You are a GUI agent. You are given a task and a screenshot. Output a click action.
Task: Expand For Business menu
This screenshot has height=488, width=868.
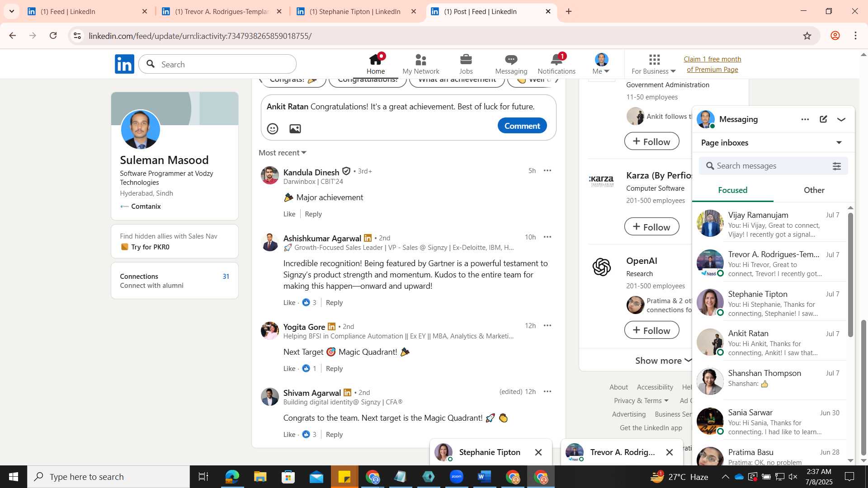point(654,64)
